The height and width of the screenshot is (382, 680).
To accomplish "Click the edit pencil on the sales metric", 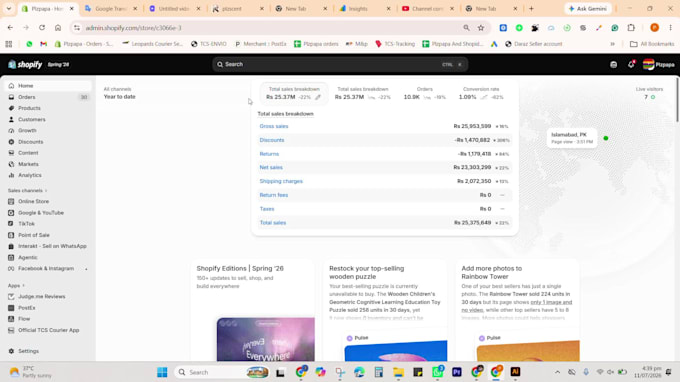I will click(x=318, y=98).
